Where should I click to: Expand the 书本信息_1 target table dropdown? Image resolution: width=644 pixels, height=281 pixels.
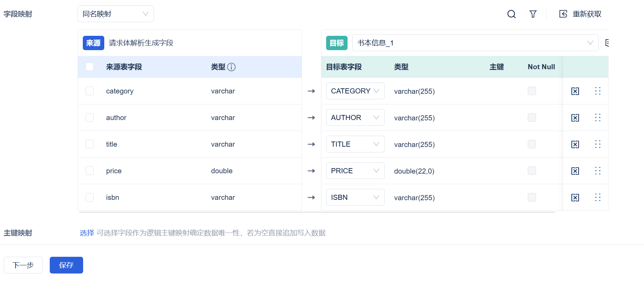(475, 43)
